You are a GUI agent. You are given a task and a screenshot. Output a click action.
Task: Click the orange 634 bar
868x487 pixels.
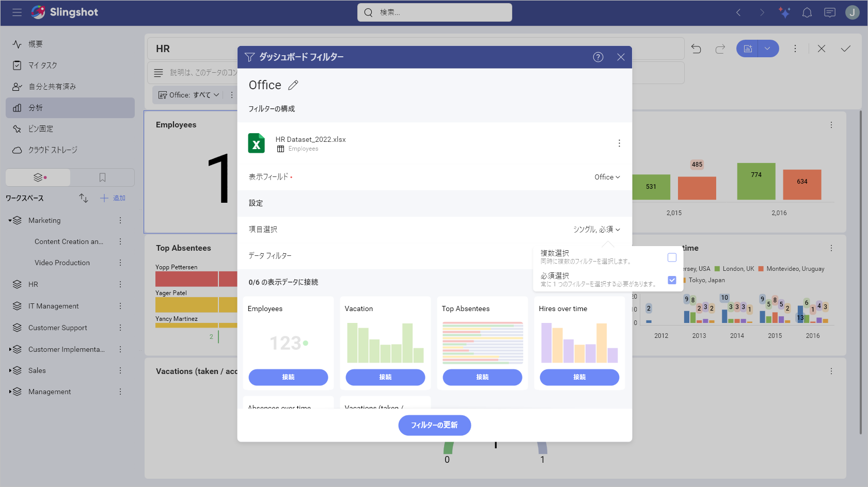tap(802, 185)
